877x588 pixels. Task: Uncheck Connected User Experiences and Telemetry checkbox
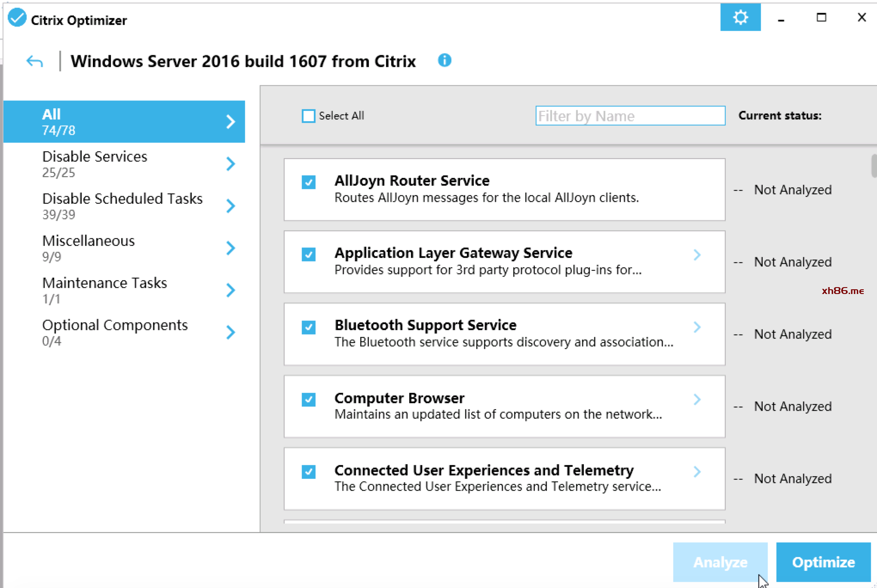(308, 472)
